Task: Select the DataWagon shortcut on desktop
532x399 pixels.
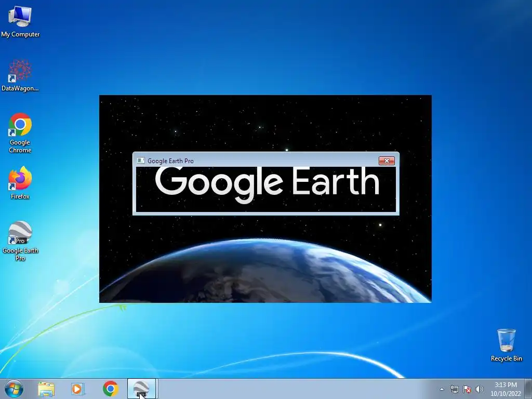Action: coord(20,75)
